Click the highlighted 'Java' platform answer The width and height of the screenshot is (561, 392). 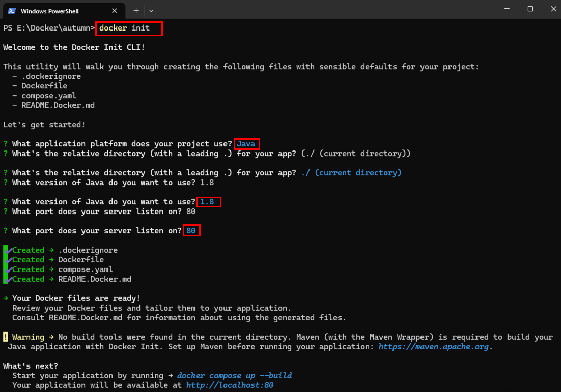coord(246,144)
